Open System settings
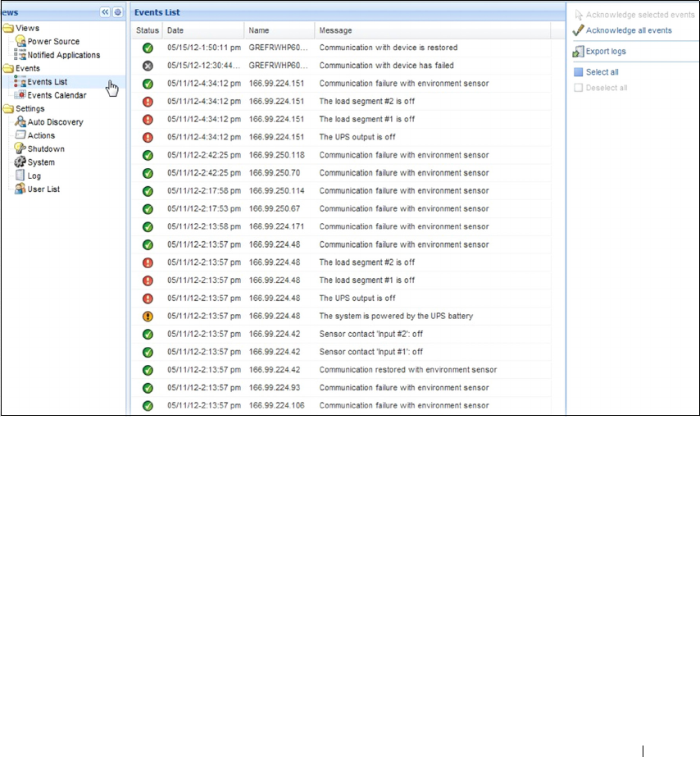700x757 pixels. (x=41, y=162)
